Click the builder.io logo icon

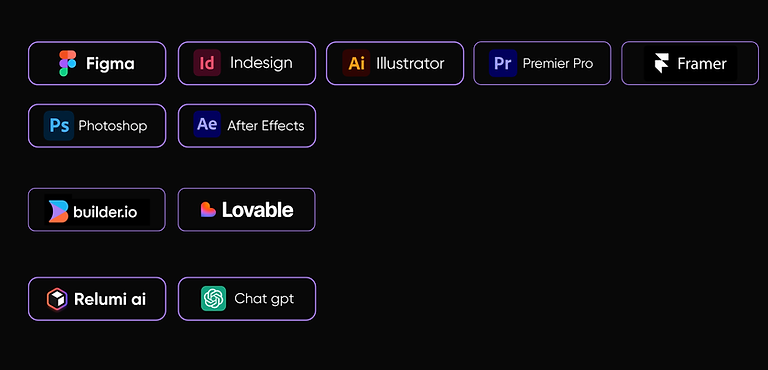pos(58,211)
